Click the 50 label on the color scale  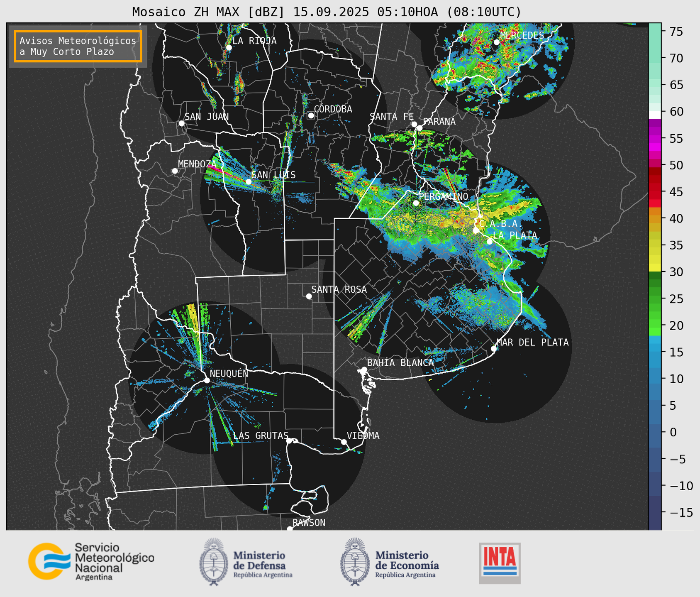tap(676, 165)
